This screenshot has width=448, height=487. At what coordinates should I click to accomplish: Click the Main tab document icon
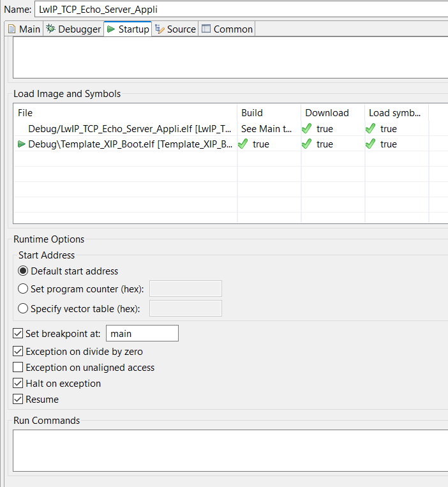tap(11, 29)
